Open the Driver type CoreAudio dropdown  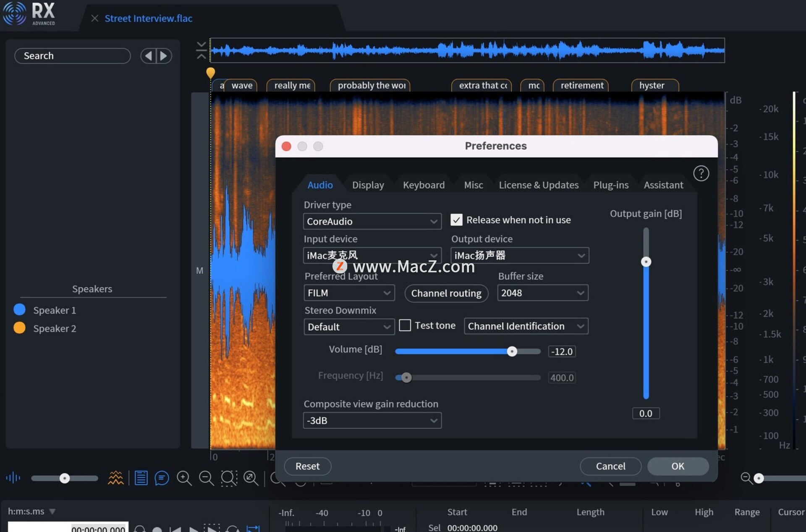pyautogui.click(x=372, y=221)
